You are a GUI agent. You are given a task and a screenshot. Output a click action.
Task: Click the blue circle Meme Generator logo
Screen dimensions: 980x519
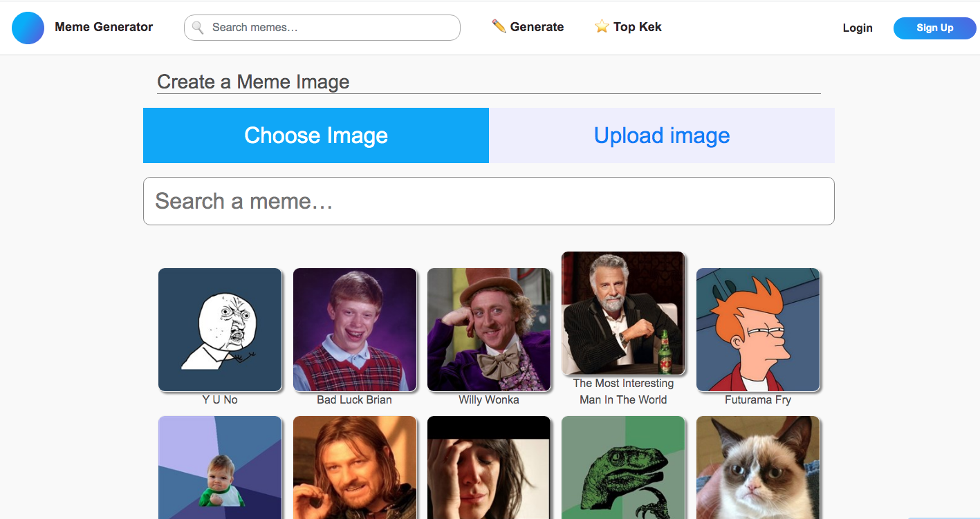click(x=28, y=28)
